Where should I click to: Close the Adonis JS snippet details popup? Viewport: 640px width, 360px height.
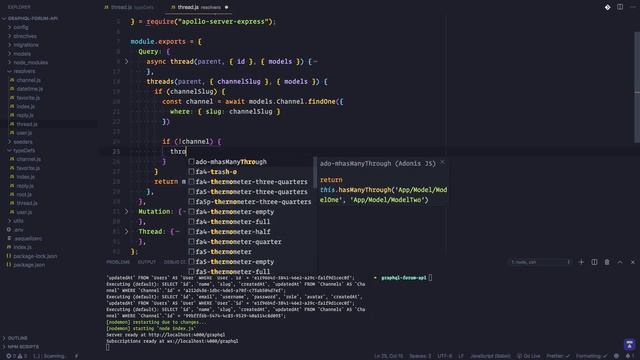tap(442, 162)
